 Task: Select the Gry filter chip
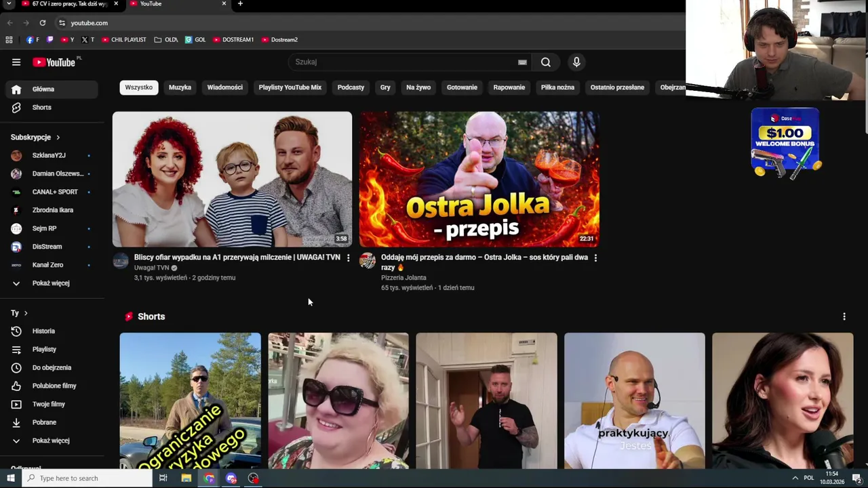pos(385,87)
